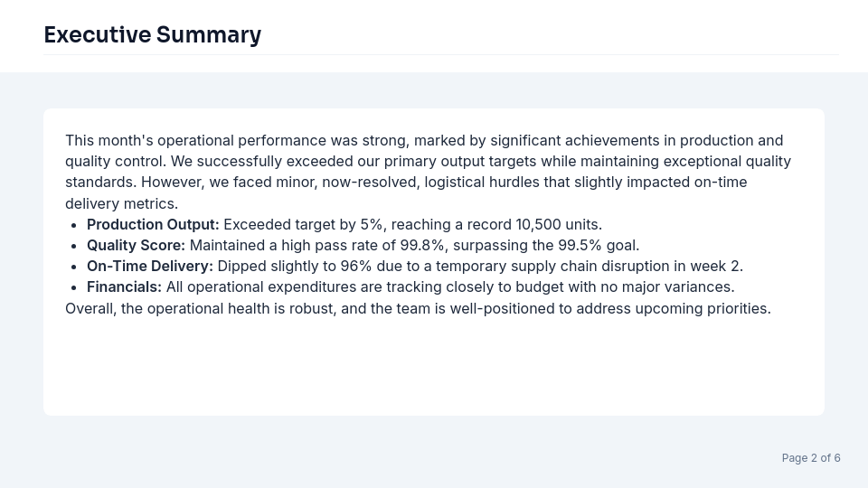Click the phrase Exceeded target by 5%
This screenshot has height=488, width=868.
point(303,224)
